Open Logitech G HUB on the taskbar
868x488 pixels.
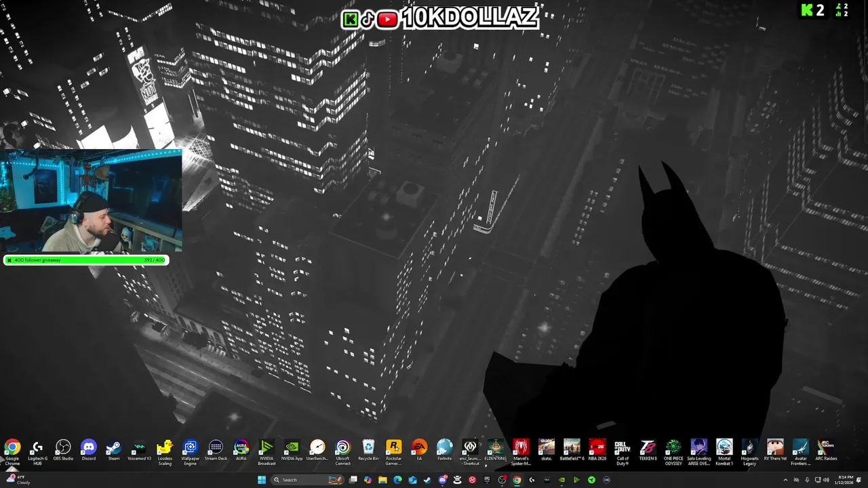click(532, 480)
